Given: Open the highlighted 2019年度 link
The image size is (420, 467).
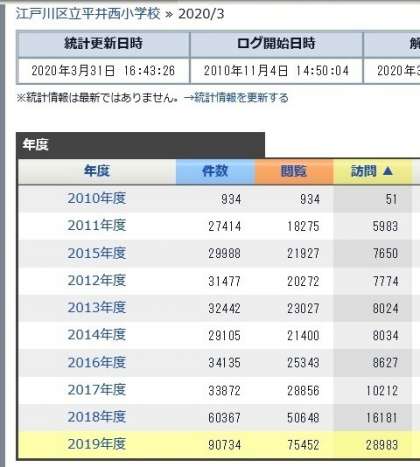Looking at the screenshot, I should [97, 444].
